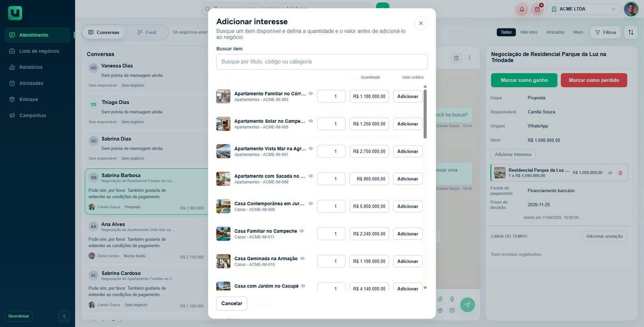
Task: Click the item list scroll-up arrow
Action: click(x=425, y=86)
